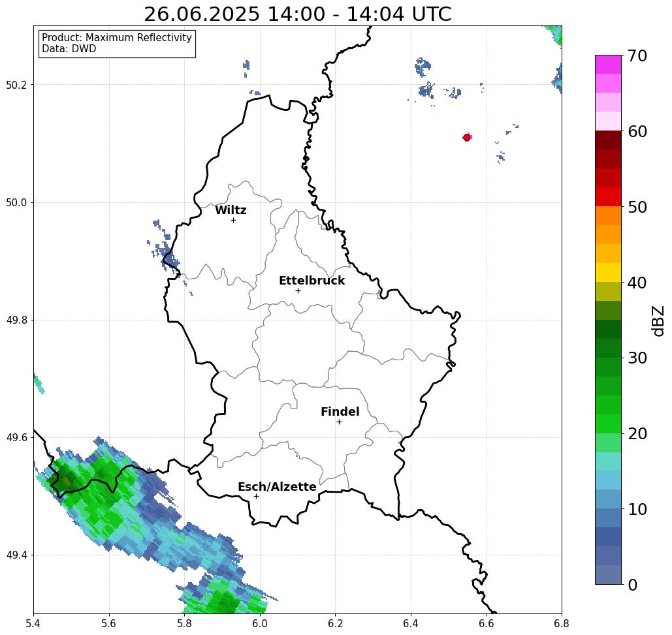Click the 5.6 longitude tick label
Image resolution: width=672 pixels, height=635 pixels.
[x=109, y=623]
